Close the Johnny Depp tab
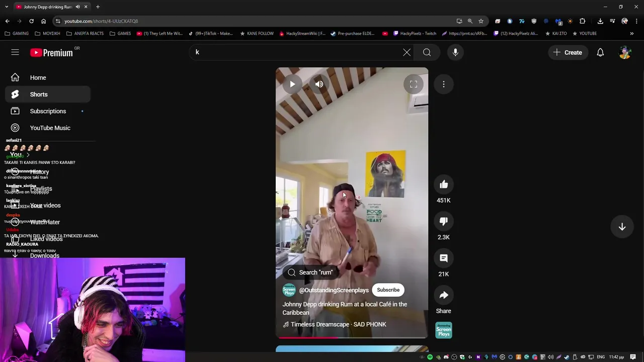This screenshot has width=644, height=362. point(86,7)
